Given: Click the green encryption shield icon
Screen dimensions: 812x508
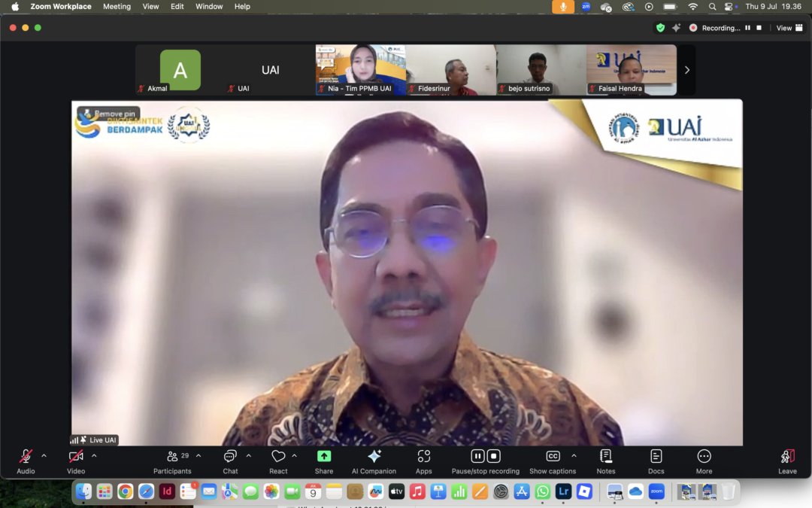Looking at the screenshot, I should pos(660,28).
